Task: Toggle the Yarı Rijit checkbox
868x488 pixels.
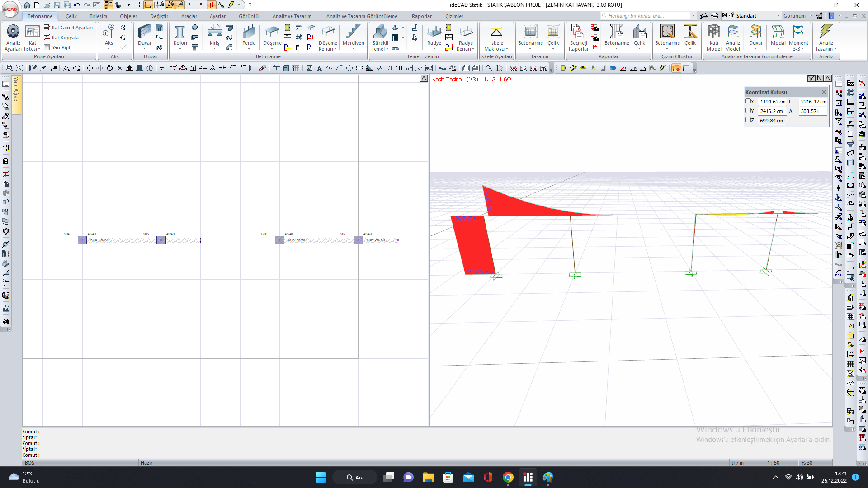Action: pyautogui.click(x=47, y=47)
